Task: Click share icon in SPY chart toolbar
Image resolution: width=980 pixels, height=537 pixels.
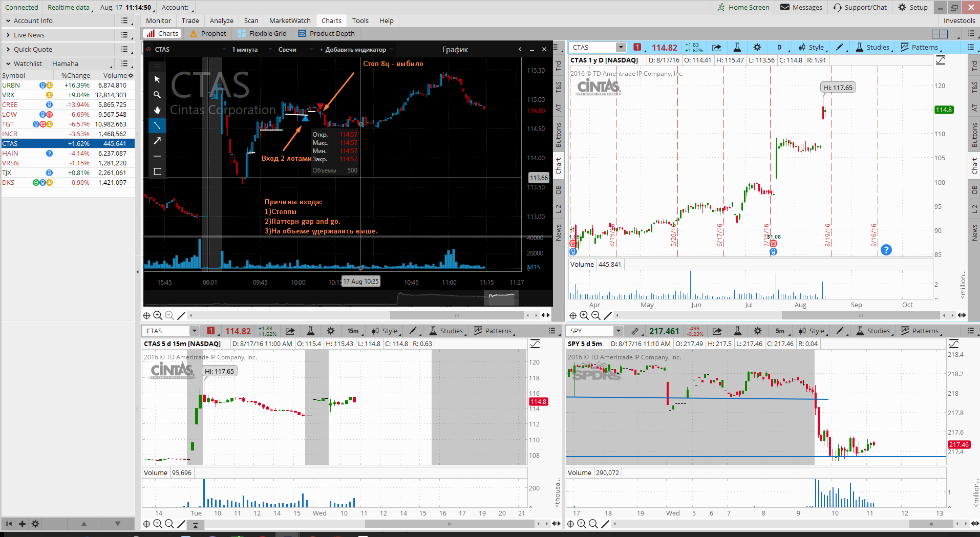Action: [x=717, y=331]
